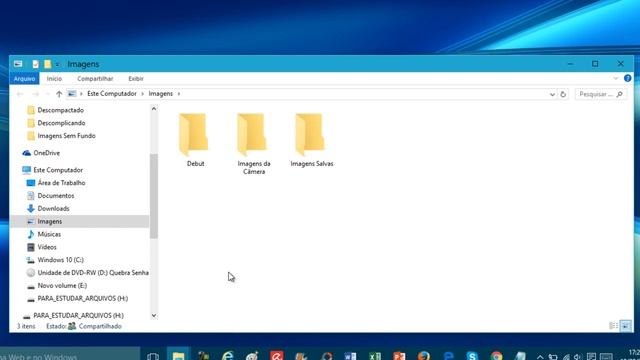
Task: Launch Word from the taskbar
Action: [x=350, y=356]
